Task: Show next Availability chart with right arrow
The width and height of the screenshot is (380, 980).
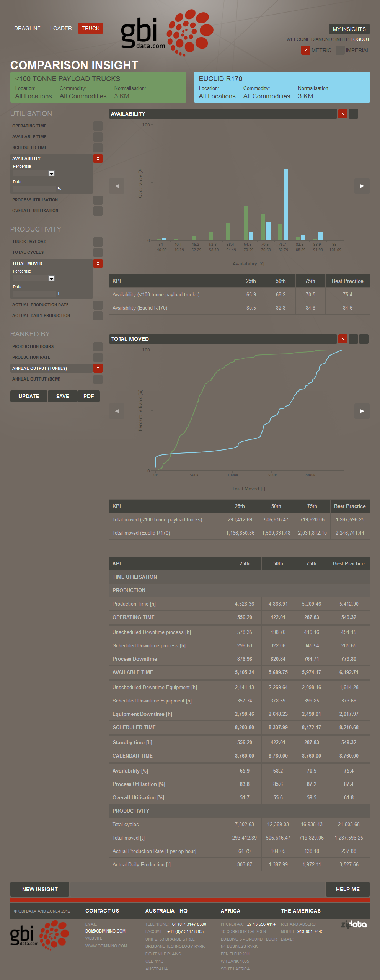Action: pyautogui.click(x=362, y=186)
